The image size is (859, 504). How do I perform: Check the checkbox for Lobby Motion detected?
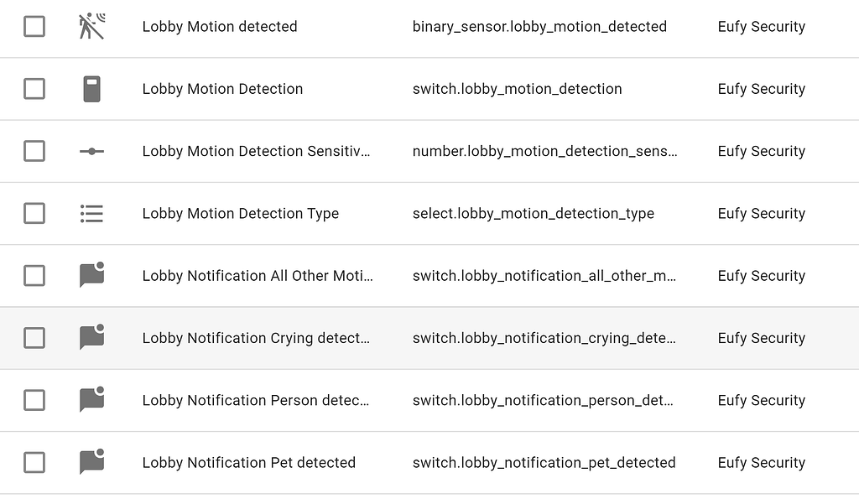coord(34,26)
